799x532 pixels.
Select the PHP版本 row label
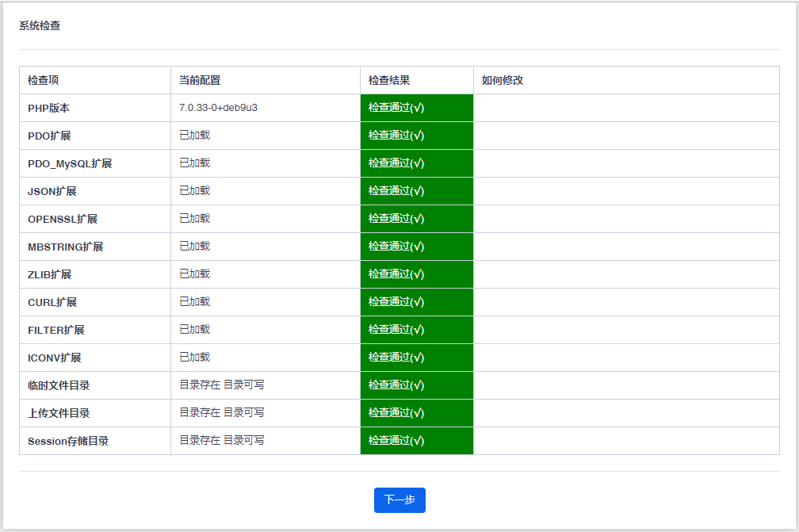[49, 108]
